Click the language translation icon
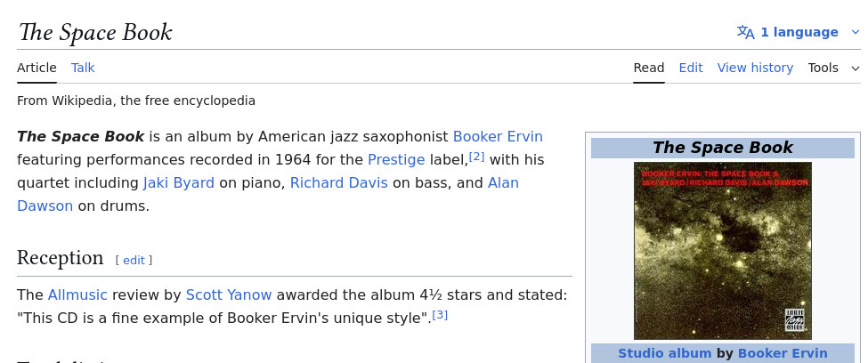 tap(745, 32)
